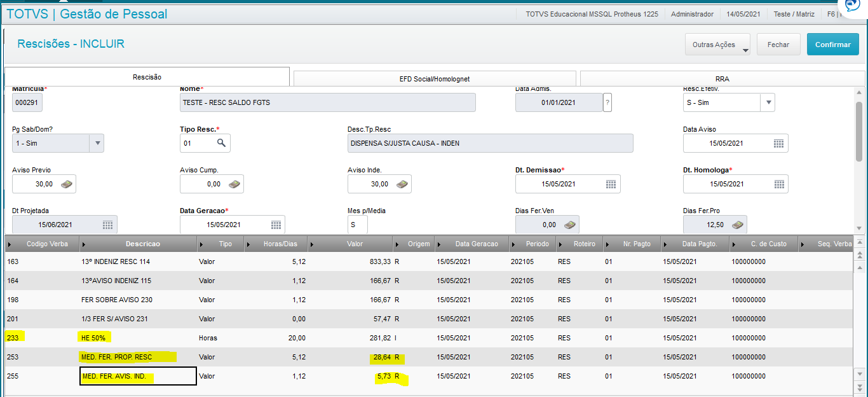Screen dimensions: 868x397
Task: Open the Outras Ações dropdown
Action: [717, 45]
